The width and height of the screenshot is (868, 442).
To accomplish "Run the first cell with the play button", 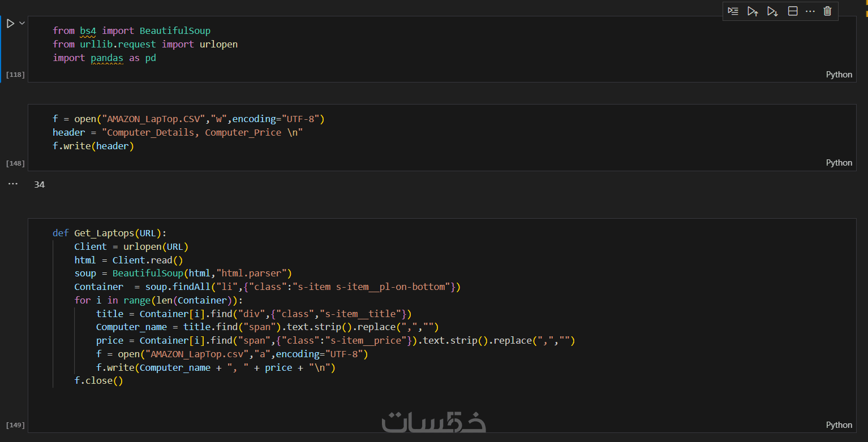I will (10, 24).
